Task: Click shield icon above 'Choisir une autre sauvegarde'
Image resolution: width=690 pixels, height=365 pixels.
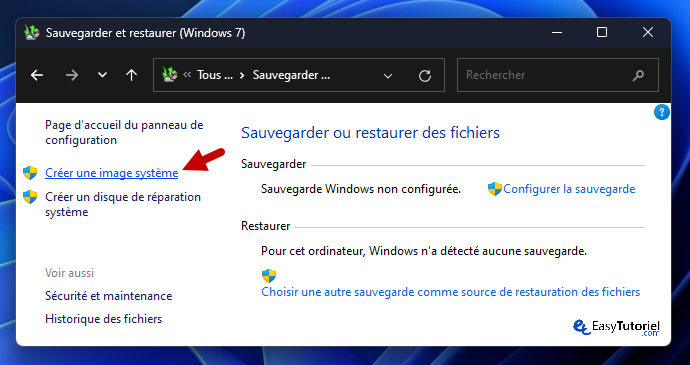Action: (x=269, y=276)
